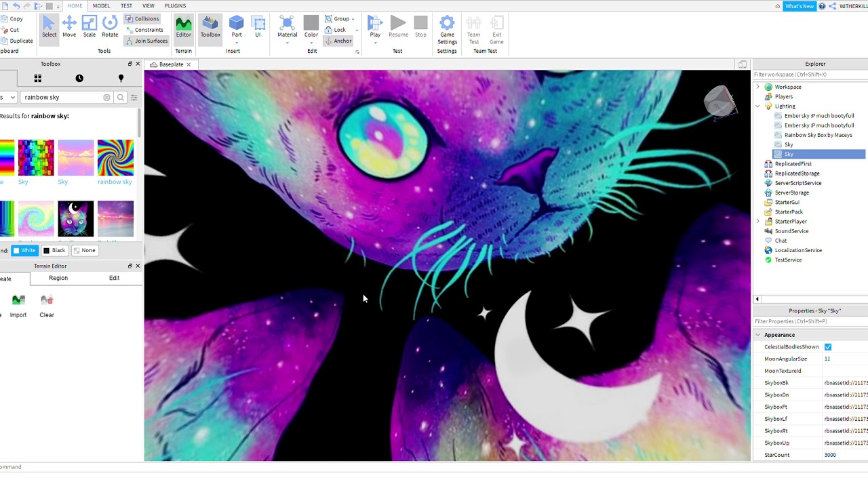Select ReplicatedStorage in Explorer
Screen dimensions: 868x488
(797, 174)
